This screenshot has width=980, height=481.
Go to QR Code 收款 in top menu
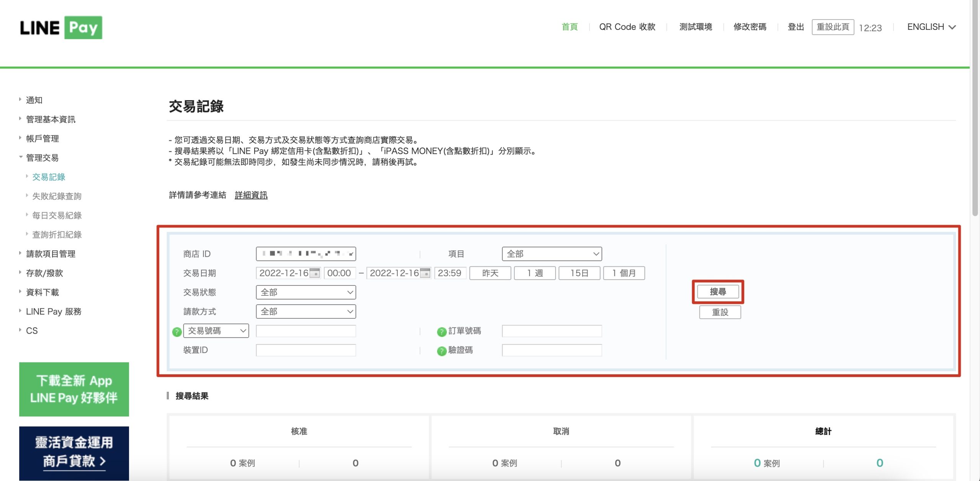627,27
